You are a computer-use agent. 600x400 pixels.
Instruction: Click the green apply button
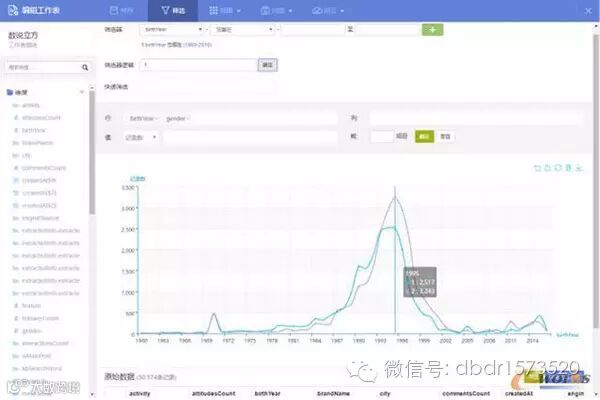coord(424,136)
